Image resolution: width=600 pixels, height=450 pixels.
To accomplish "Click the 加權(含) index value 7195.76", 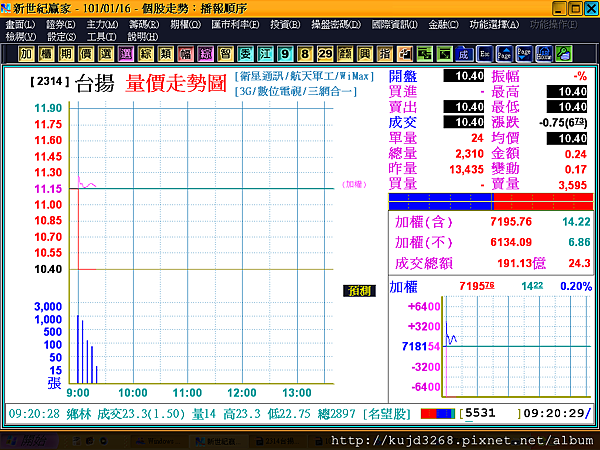I will (511, 222).
